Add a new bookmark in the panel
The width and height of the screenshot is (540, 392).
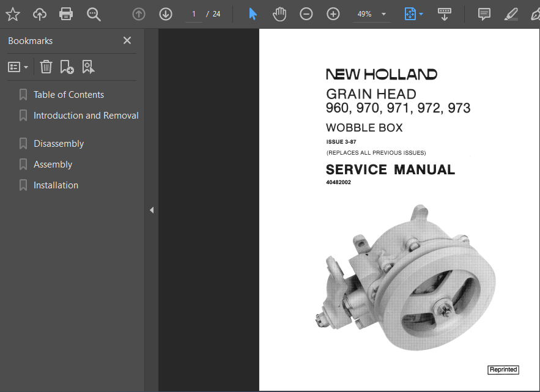coord(67,67)
